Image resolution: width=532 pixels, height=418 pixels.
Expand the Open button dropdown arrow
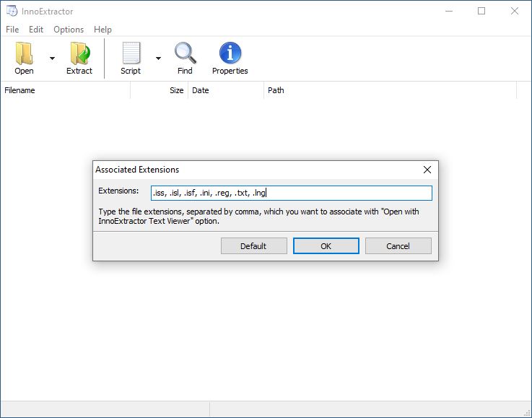[52, 58]
